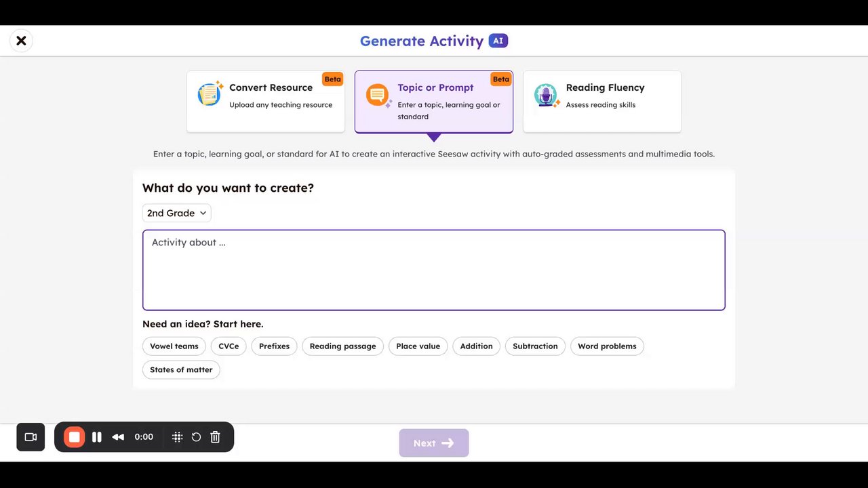Pick the Place value suggestion
The height and width of the screenshot is (488, 868).
tap(418, 346)
